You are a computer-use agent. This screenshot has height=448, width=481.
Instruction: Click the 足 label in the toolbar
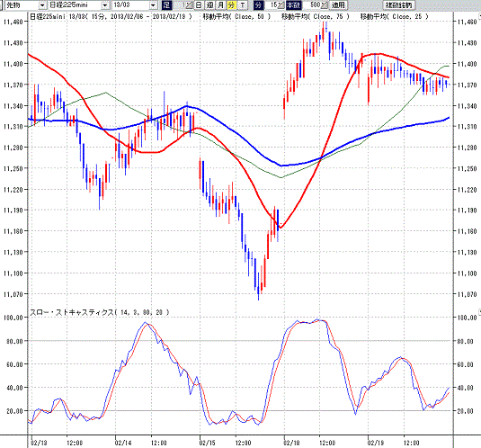click(166, 4)
